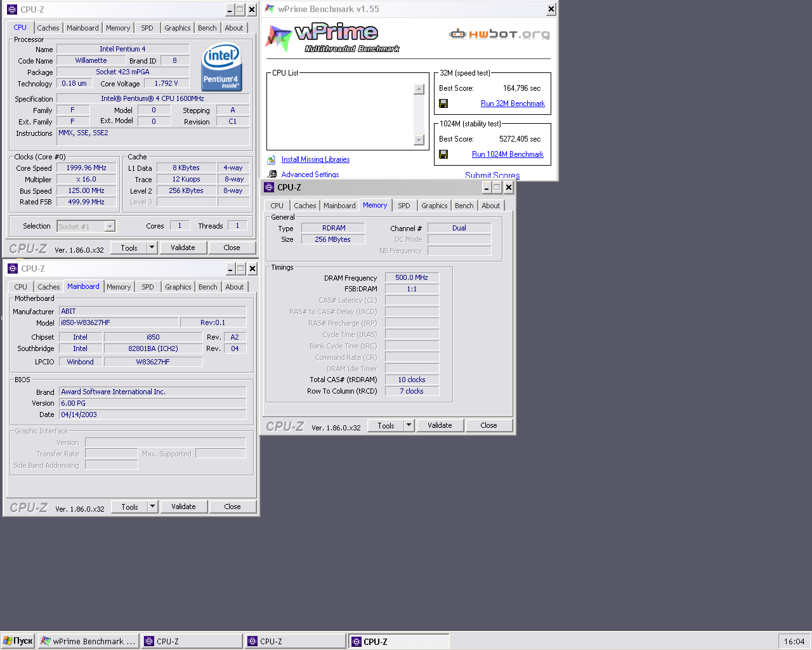
Task: Click Validate in the CPU tab window
Action: [183, 248]
